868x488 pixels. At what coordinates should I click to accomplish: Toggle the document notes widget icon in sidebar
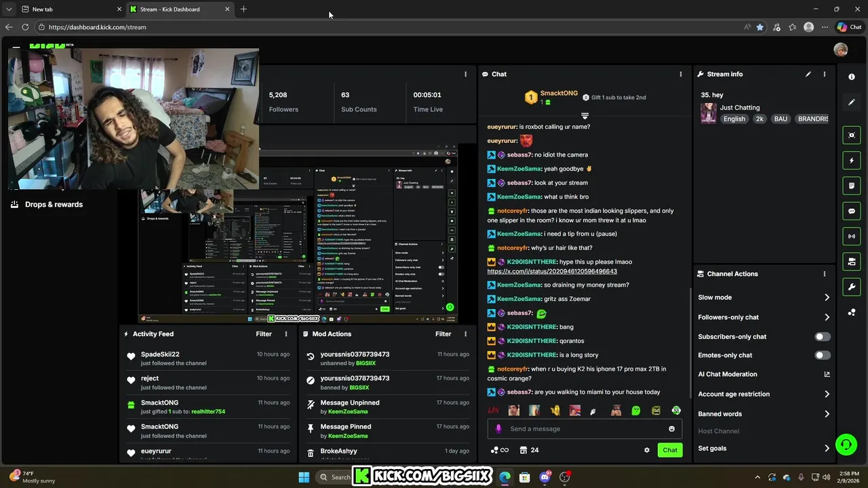pyautogui.click(x=852, y=186)
